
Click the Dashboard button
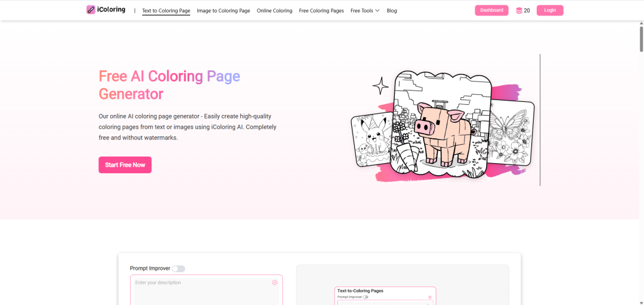491,10
